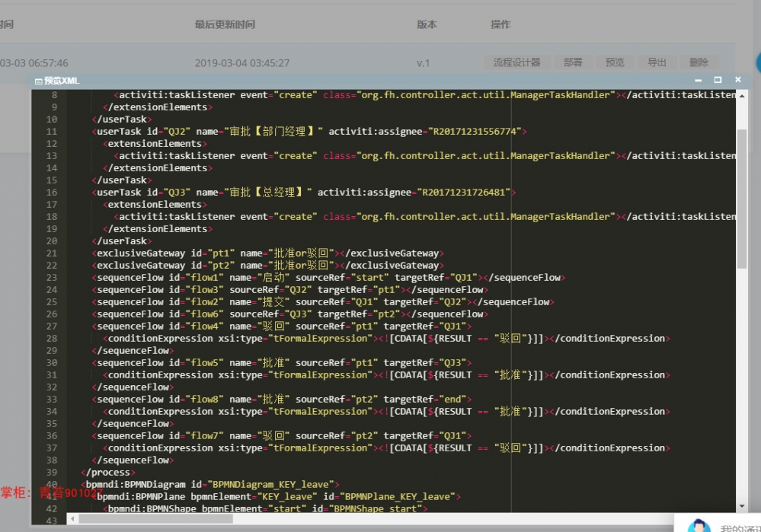Viewport: 761px width, 532px height.
Task: Click the 版本 column header
Action: [427, 24]
